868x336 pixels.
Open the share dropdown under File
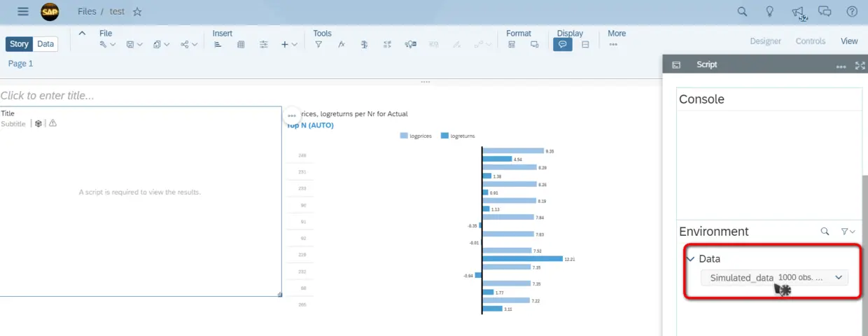click(x=188, y=45)
